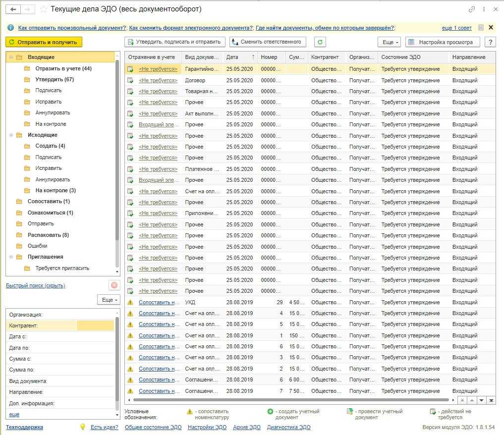The width and height of the screenshot is (504, 435).
Task: Click the copy link icon at top right
Action: (471, 9)
